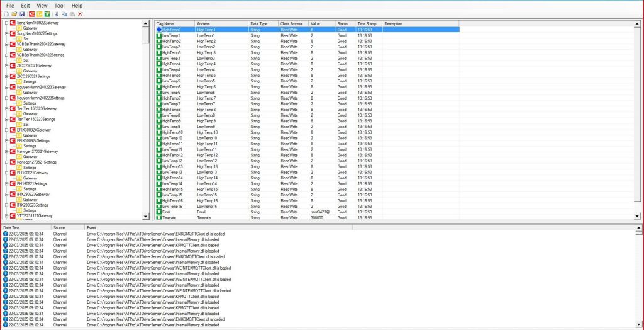Open the Help menu

click(x=77, y=6)
